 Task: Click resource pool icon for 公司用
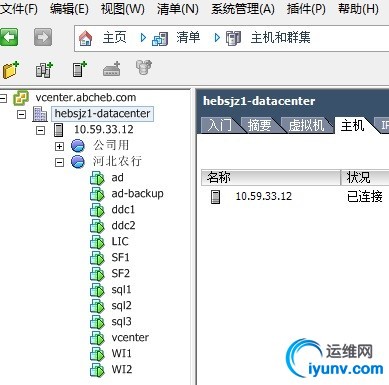tap(78, 146)
